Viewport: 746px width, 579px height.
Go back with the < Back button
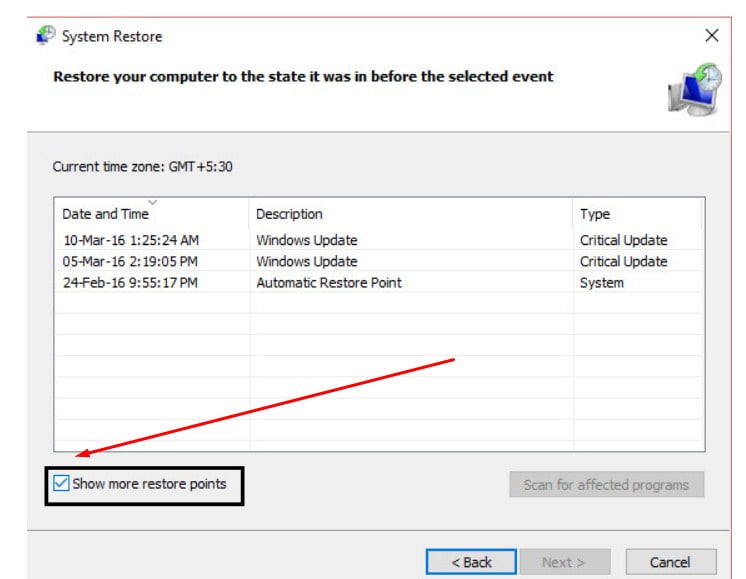click(x=471, y=562)
